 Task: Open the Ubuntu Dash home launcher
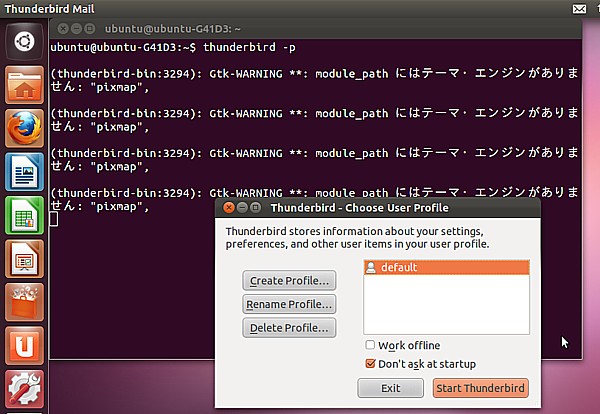click(x=24, y=42)
